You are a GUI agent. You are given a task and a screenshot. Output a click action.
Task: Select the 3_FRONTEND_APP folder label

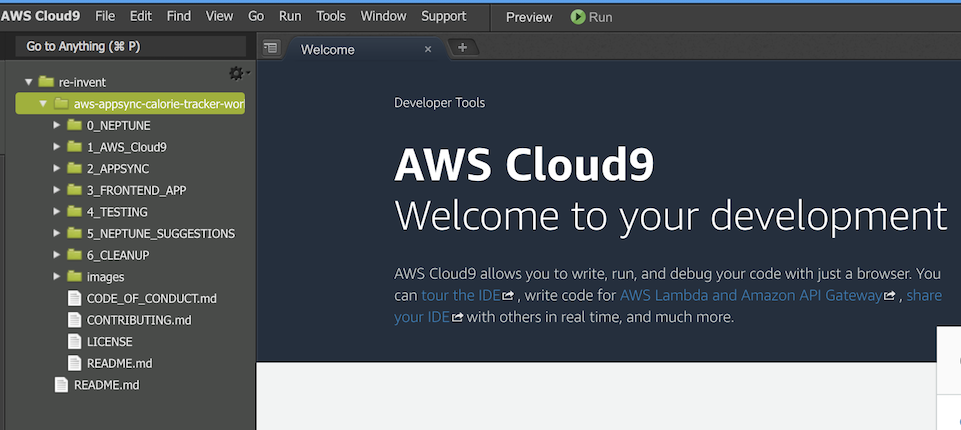(x=136, y=190)
